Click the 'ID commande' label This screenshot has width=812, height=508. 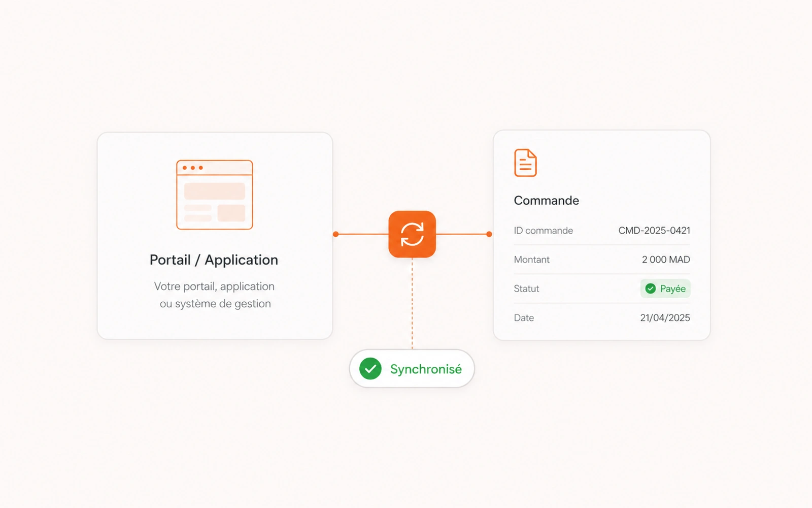click(544, 231)
